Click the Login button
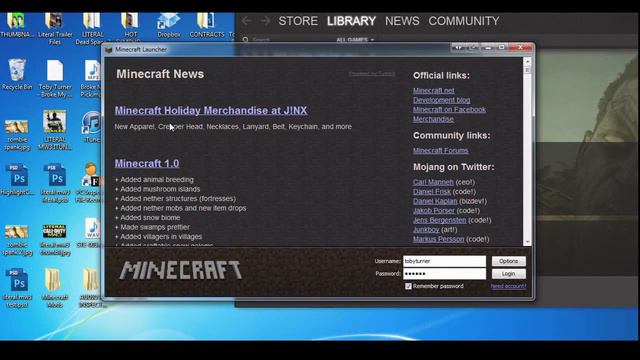 [x=509, y=273]
